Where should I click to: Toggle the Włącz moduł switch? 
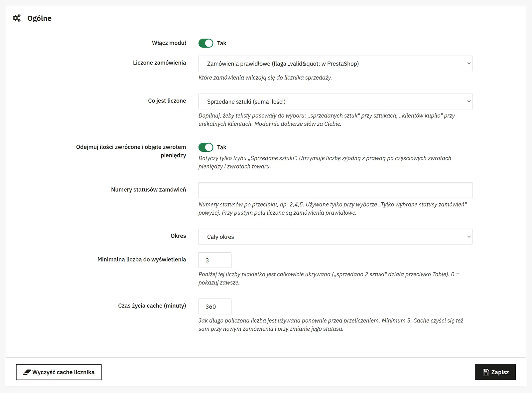tap(206, 43)
